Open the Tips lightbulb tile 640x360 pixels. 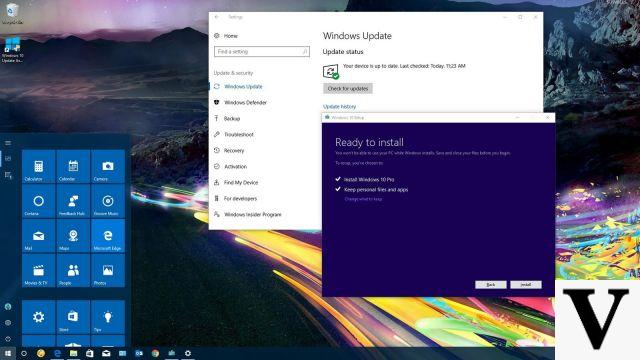click(108, 317)
